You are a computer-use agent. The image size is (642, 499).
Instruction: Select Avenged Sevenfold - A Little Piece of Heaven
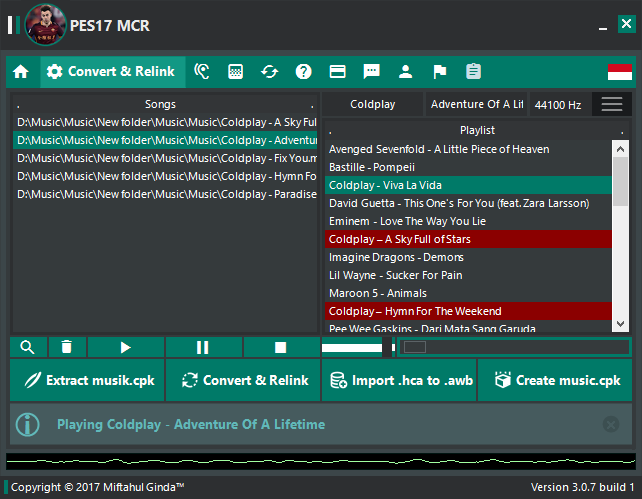click(468, 149)
